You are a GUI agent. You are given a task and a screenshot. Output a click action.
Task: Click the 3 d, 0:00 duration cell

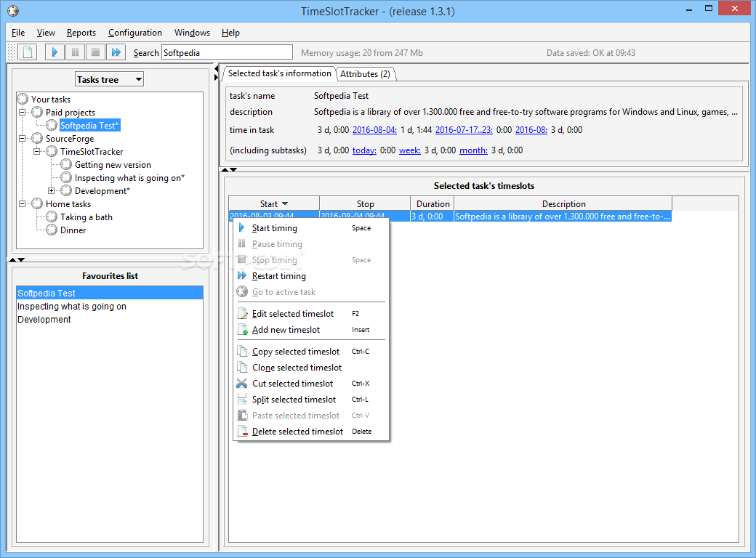coord(432,217)
